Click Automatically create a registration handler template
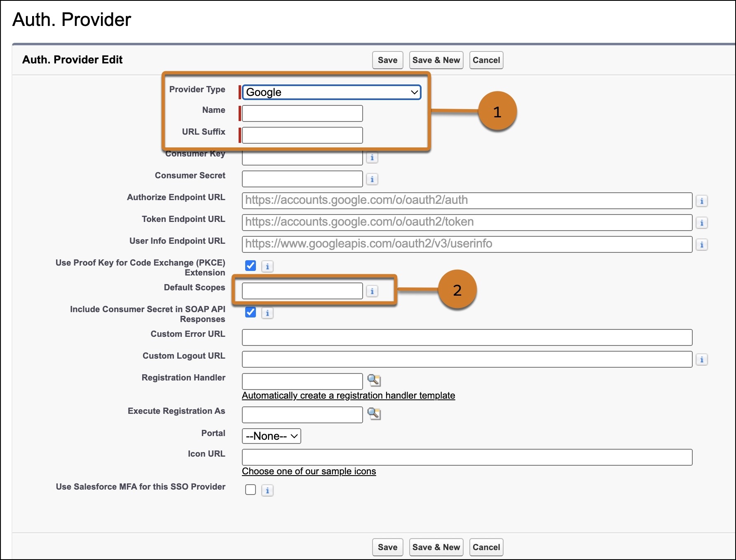736x560 pixels. pyautogui.click(x=348, y=396)
